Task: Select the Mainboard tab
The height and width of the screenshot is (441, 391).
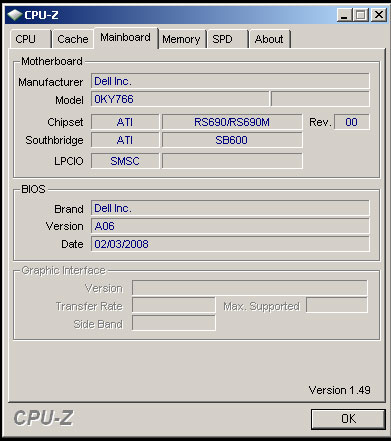Action: pyautogui.click(x=125, y=38)
